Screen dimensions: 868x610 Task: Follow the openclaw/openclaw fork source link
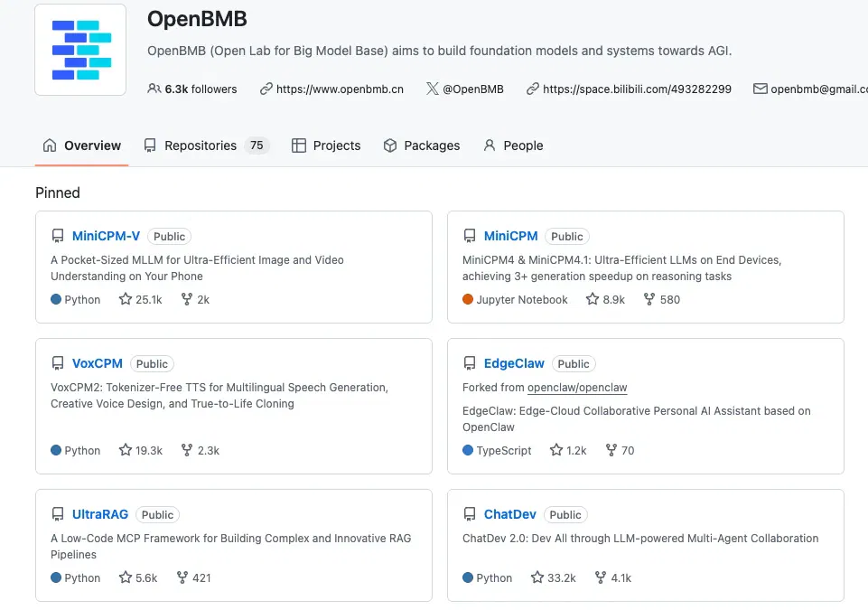pyautogui.click(x=577, y=388)
